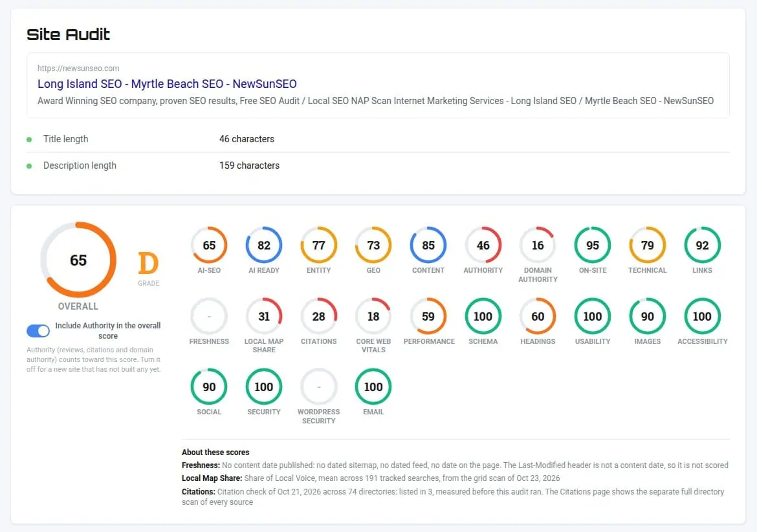Open the On-Site score circle showing 95
Image resolution: width=757 pixels, height=532 pixels.
(593, 245)
